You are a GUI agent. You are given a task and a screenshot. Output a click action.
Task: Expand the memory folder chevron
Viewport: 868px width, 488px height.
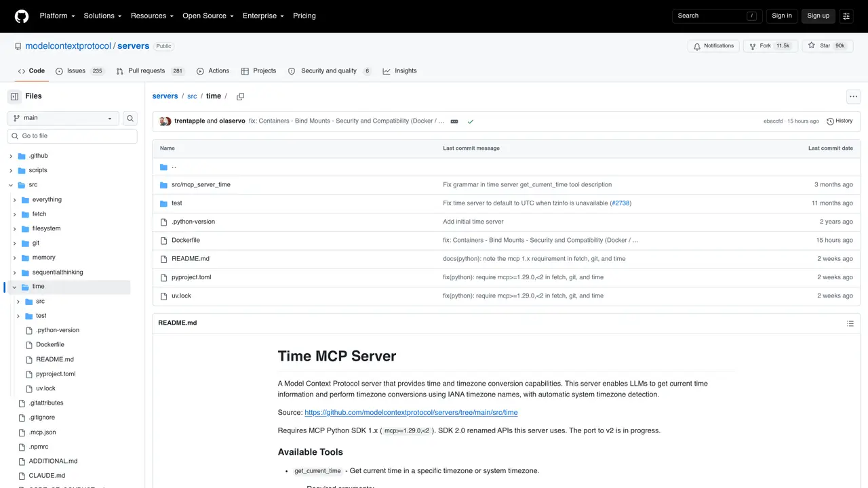(14, 258)
